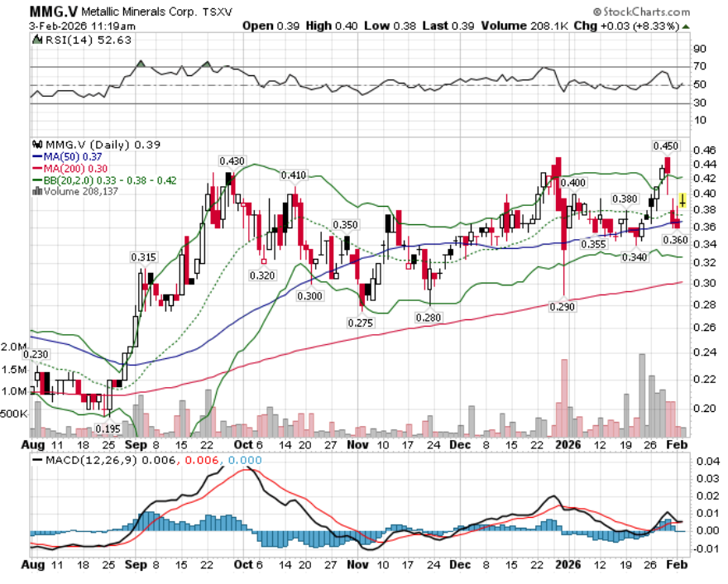The width and height of the screenshot is (728, 584).
Task: Click the '3-Feb-2026 11:19am' timestamp
Action: tap(82, 26)
